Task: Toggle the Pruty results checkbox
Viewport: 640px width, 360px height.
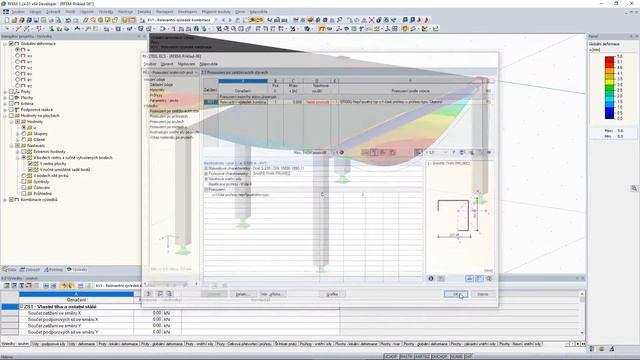Action: tap(11, 92)
